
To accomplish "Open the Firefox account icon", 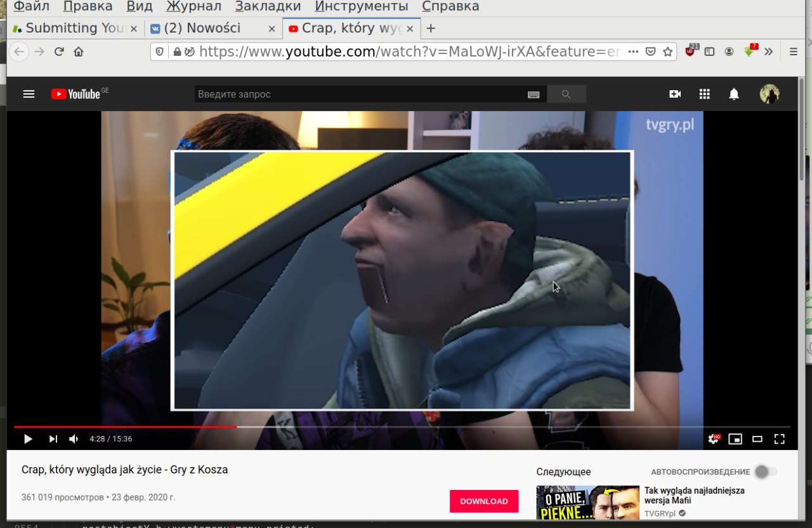I will 730,51.
